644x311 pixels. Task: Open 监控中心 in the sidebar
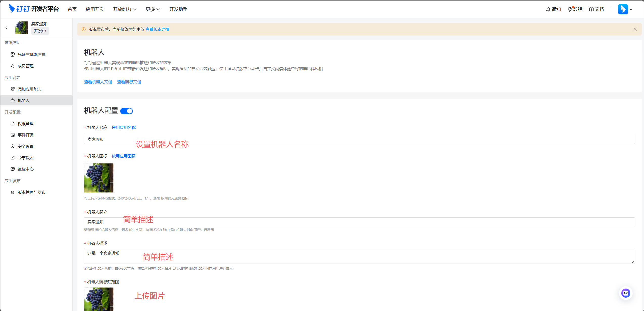coord(36,169)
